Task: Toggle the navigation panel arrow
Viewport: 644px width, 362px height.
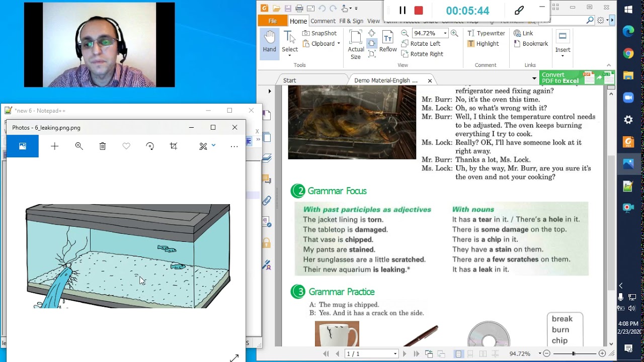Action: 270,91
